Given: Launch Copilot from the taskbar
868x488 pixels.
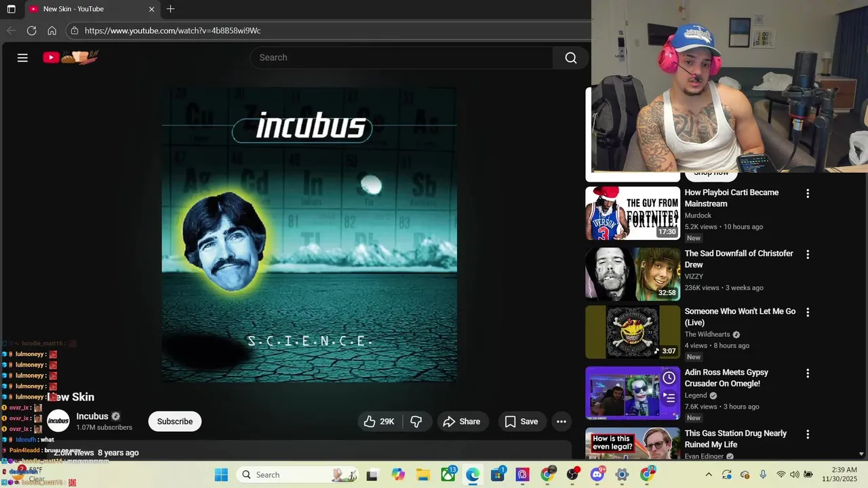Looking at the screenshot, I should point(398,475).
